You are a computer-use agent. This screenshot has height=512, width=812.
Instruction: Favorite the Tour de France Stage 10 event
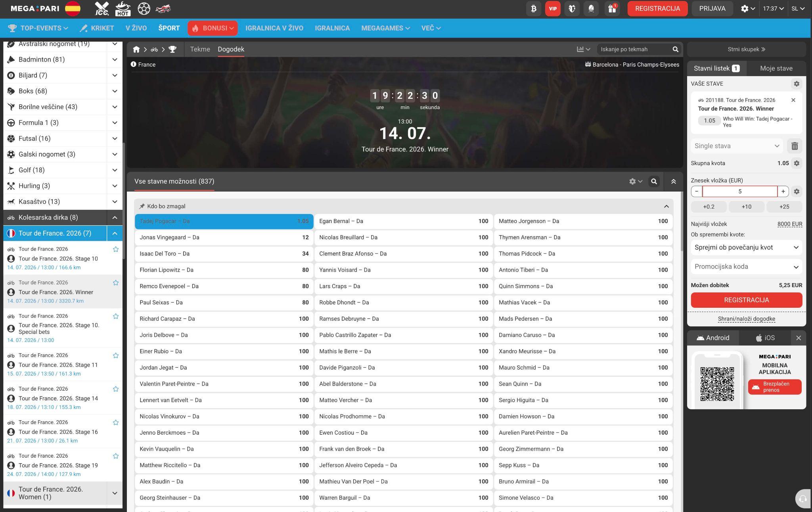(x=116, y=249)
